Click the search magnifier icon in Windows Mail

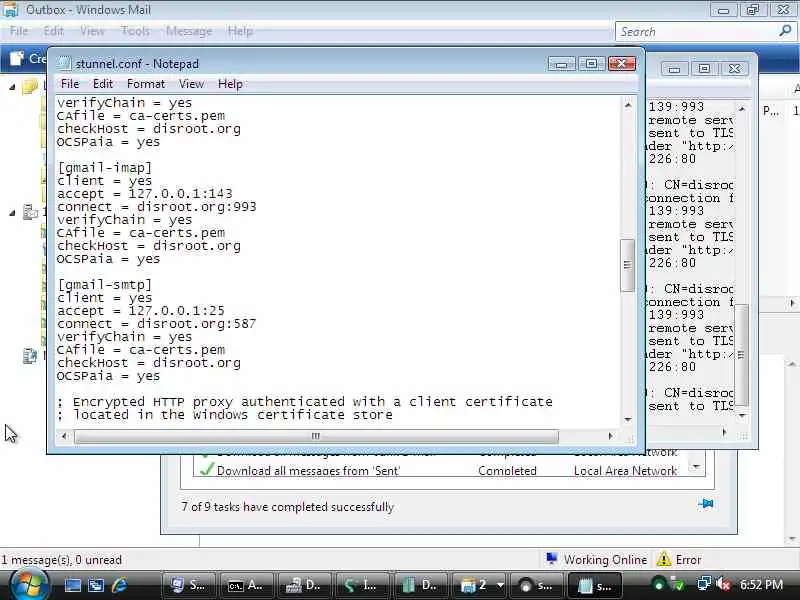click(x=785, y=31)
